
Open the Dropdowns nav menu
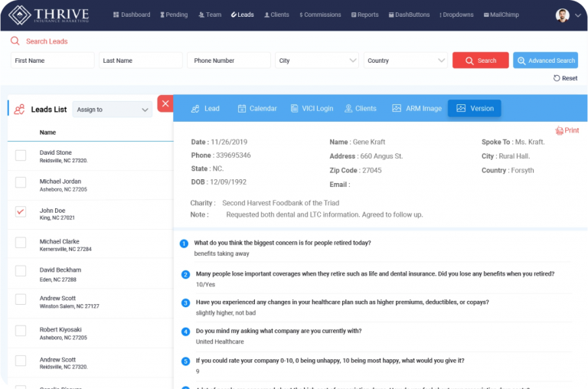[456, 15]
